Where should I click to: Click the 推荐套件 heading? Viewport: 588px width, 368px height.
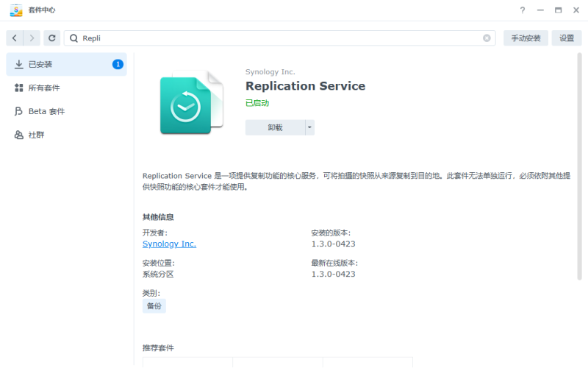pos(158,347)
